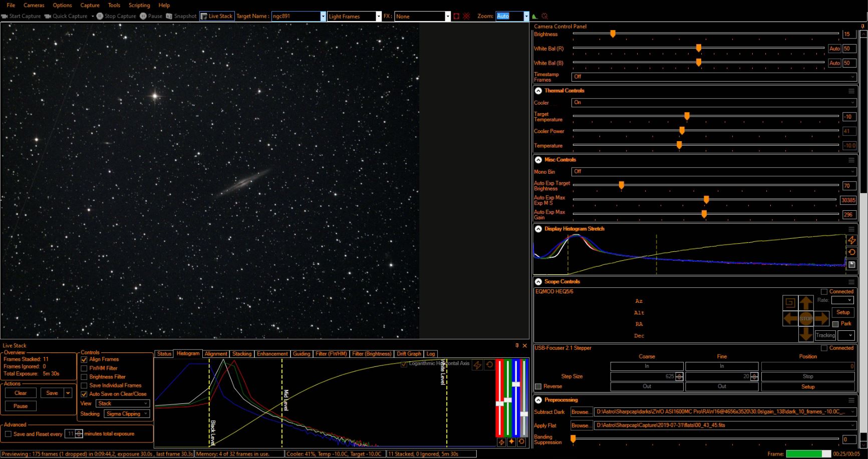
Task: Open the Light Frames type dropdown
Action: [378, 16]
